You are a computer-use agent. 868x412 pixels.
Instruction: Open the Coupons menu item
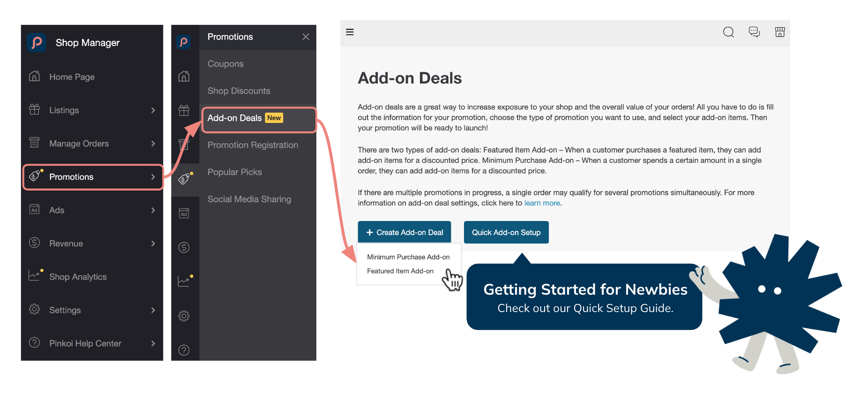pos(225,63)
